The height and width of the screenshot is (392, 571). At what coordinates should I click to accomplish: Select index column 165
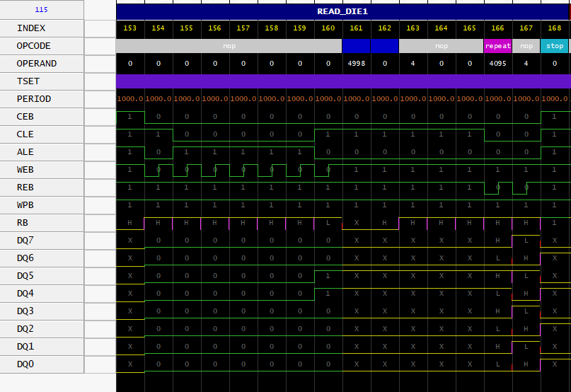tap(469, 28)
